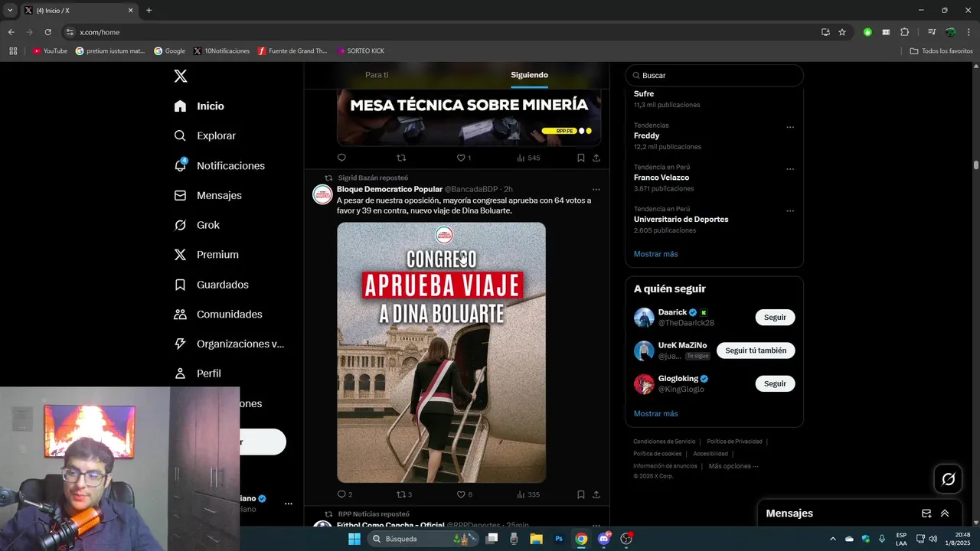Compose new message in Mensajes drawer
The width and height of the screenshot is (980, 551).
[x=926, y=514]
